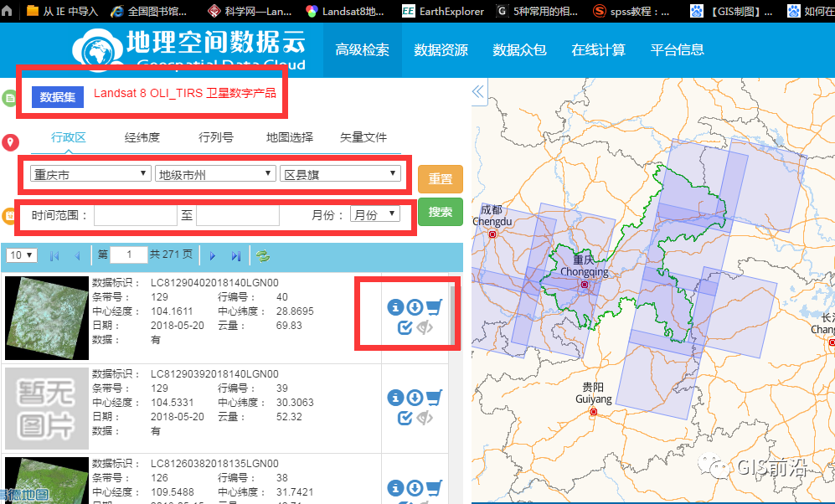Screen dimensions: 835x504
Task: Add LC81260382018135LGN00 to cart
Action: coord(434,488)
